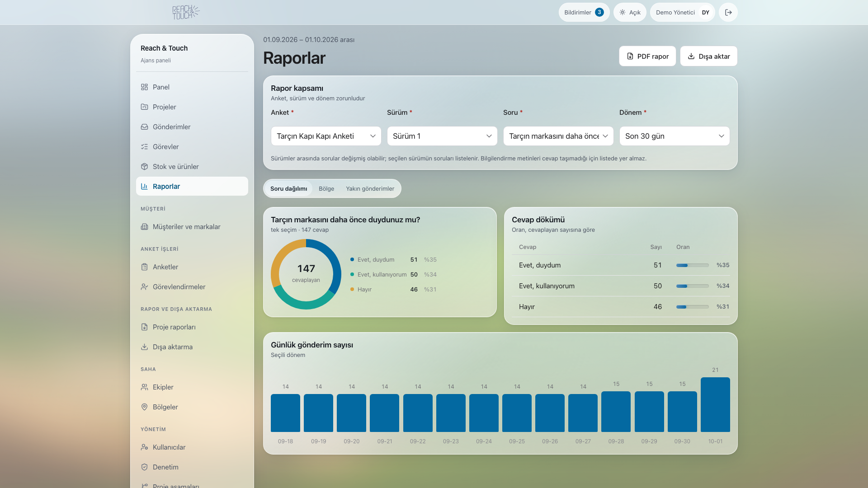Open Proje raporları file icon

[144, 327]
